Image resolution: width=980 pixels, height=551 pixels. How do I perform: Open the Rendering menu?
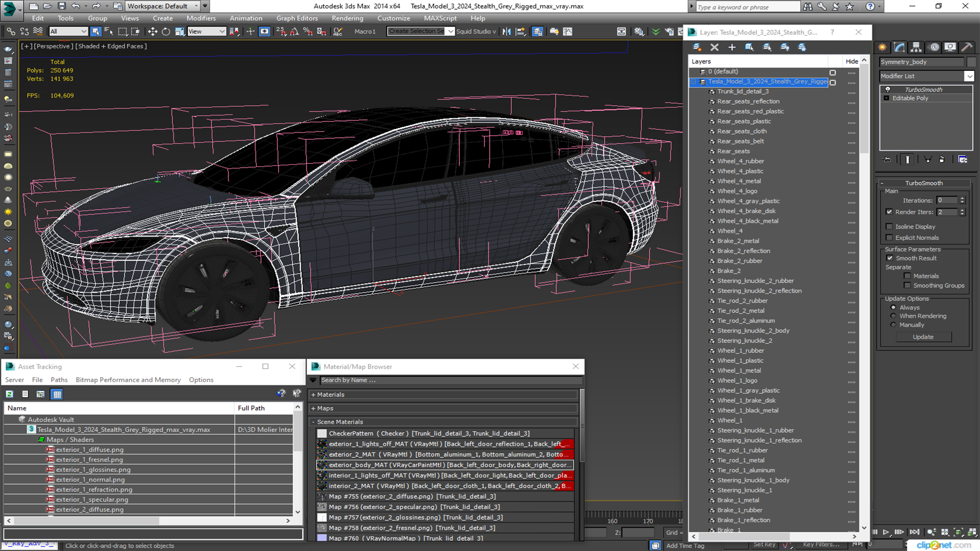click(348, 18)
